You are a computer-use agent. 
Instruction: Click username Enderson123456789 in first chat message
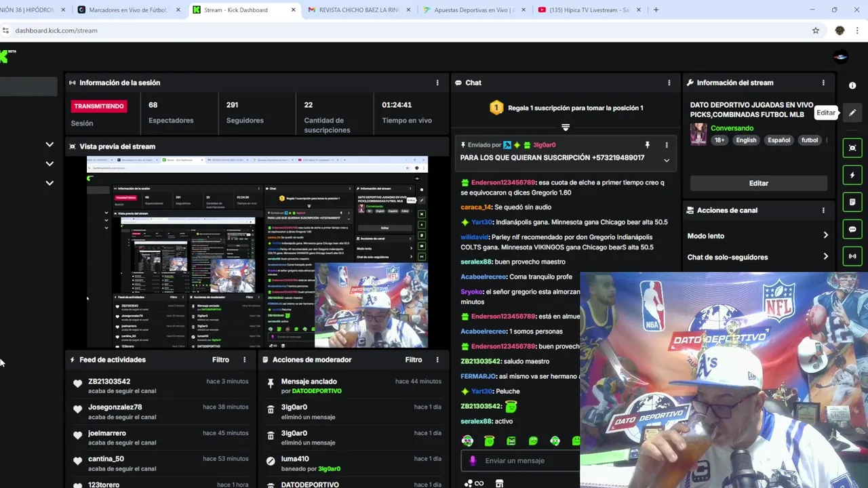503,182
